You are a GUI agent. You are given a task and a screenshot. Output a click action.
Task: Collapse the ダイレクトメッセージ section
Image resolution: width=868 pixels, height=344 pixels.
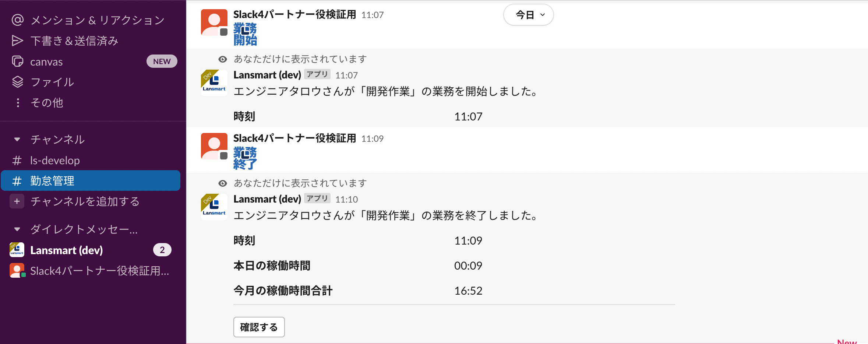tap(17, 229)
